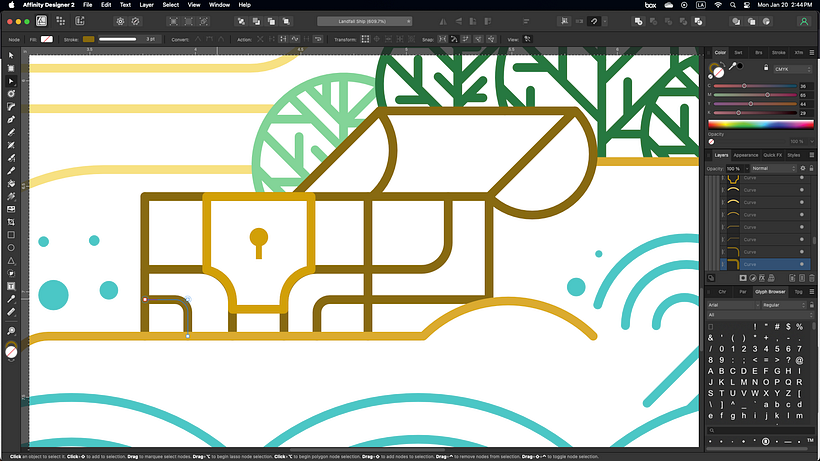Toggle the color panel lock icon
Viewport: 820px width, 461px height.
(x=766, y=67)
